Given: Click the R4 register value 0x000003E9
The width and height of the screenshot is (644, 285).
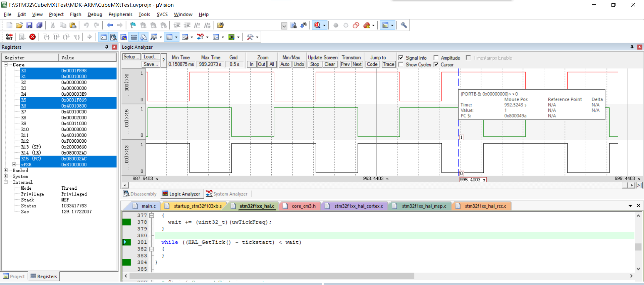Looking at the screenshot, I should tap(74, 94).
